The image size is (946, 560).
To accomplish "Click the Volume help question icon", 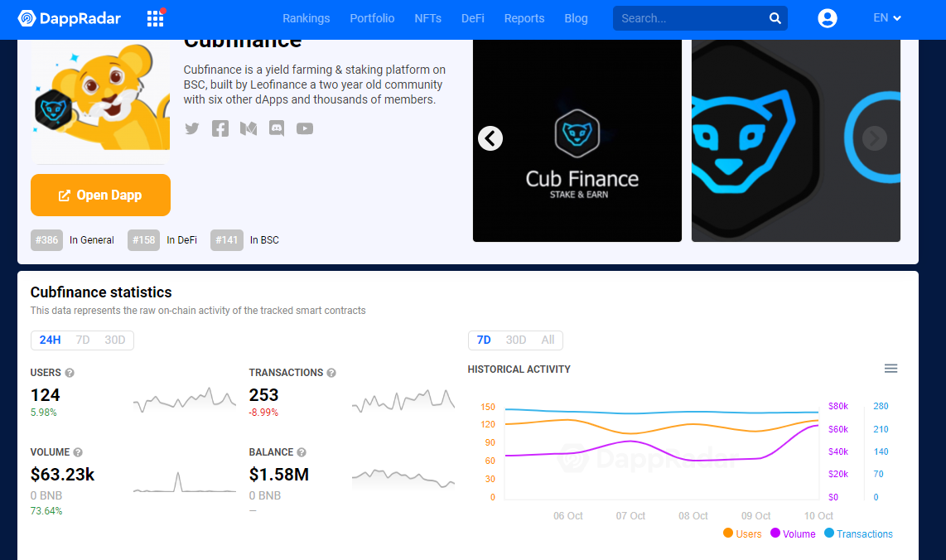I will click(x=78, y=452).
